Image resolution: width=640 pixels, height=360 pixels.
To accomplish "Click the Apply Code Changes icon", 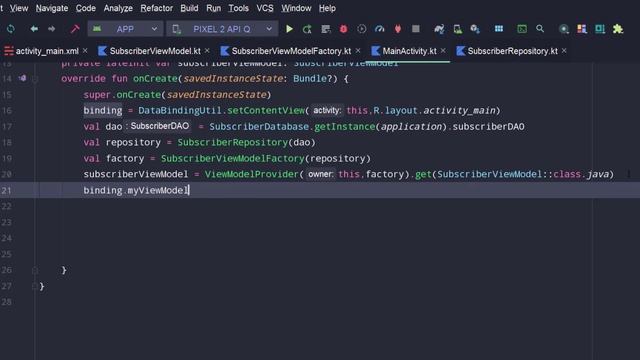I will tap(325, 29).
